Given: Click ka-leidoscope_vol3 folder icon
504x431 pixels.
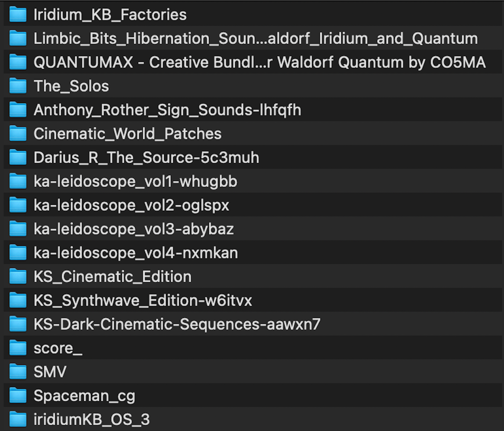Looking at the screenshot, I should point(18,229).
